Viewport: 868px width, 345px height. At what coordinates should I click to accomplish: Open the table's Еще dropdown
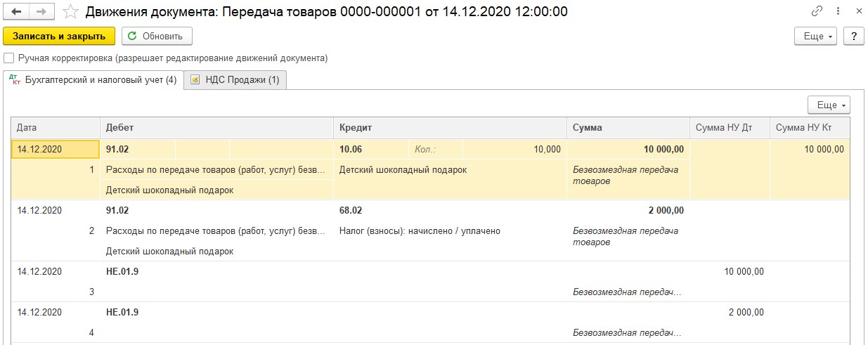[829, 105]
